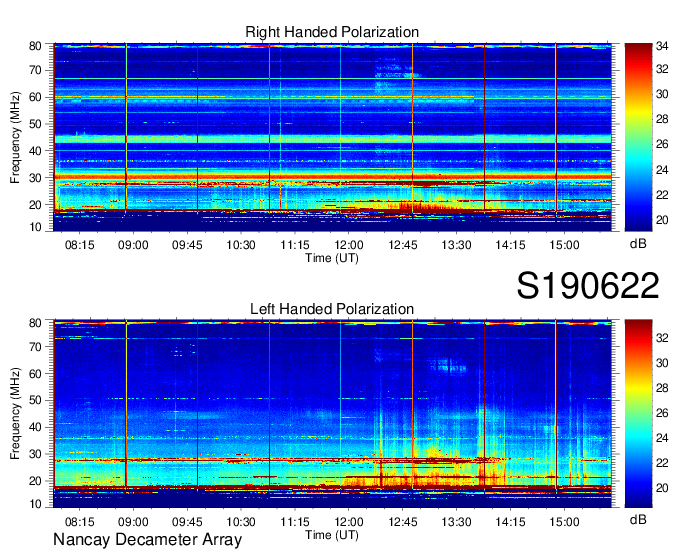Viewport: 680px width, 552px height.
Task: Click 09:00 tick on left-handed plot
Action: (x=133, y=522)
